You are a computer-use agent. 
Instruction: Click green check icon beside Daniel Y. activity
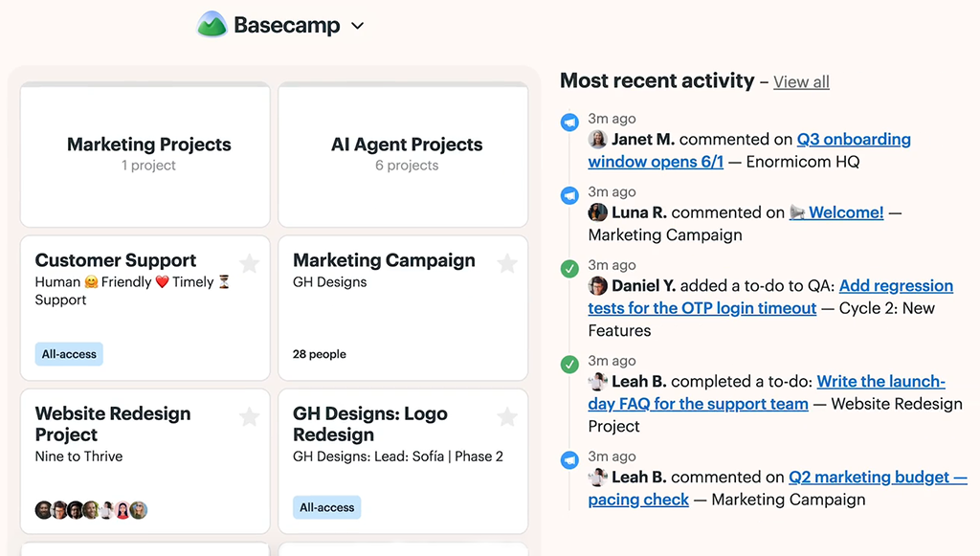tap(569, 269)
